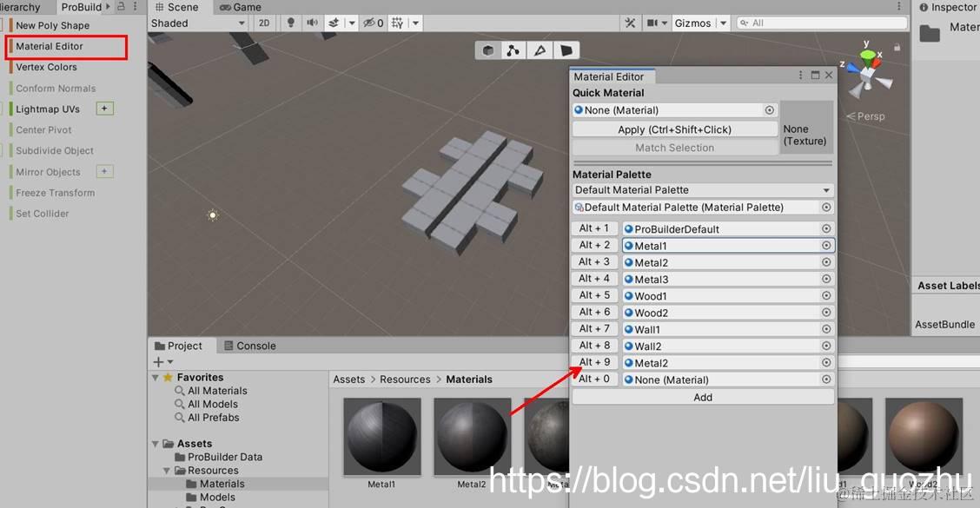Open picker circle for Metal1 slot

[x=826, y=246]
